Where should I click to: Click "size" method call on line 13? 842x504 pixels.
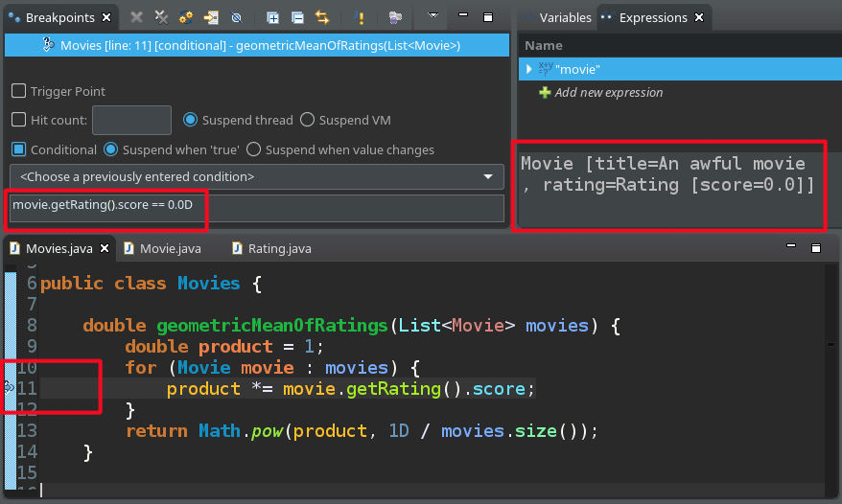point(535,430)
